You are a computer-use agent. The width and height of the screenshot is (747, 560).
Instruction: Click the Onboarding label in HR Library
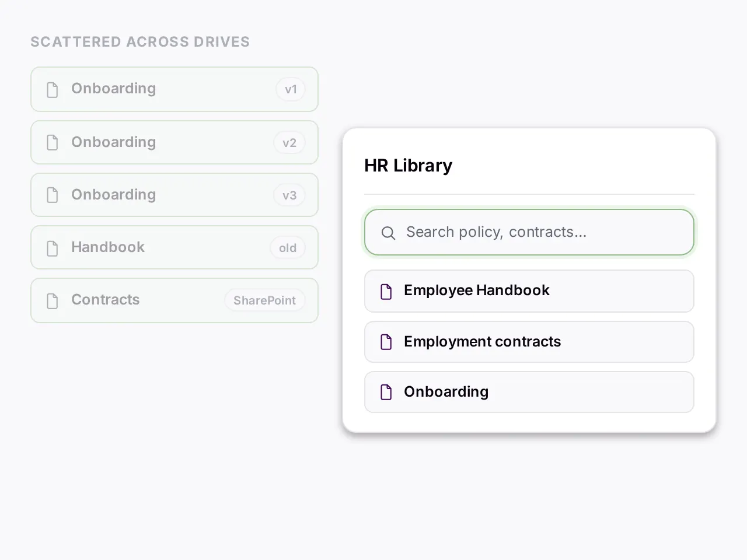click(x=446, y=392)
